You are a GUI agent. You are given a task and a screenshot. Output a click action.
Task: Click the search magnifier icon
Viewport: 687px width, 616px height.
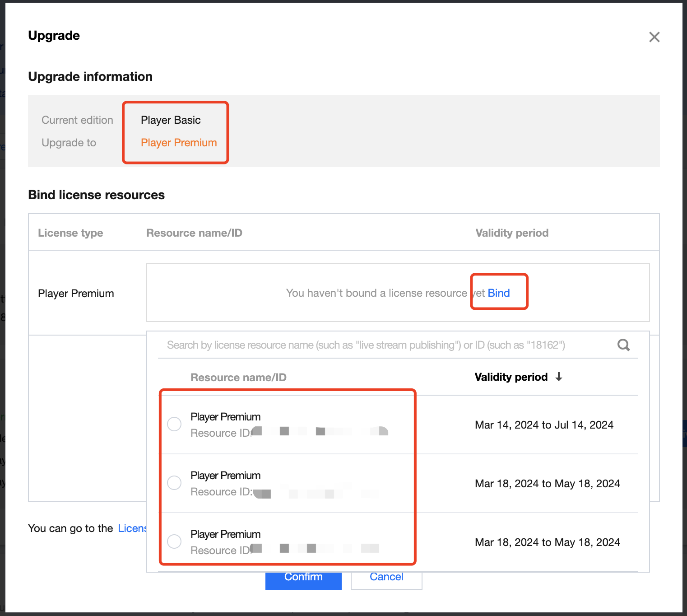623,345
